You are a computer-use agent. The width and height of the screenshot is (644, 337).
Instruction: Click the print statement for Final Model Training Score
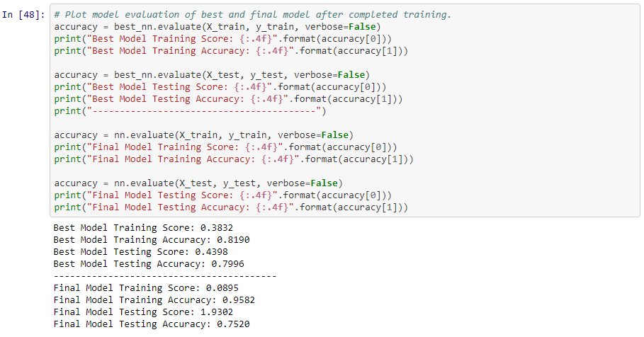225,147
